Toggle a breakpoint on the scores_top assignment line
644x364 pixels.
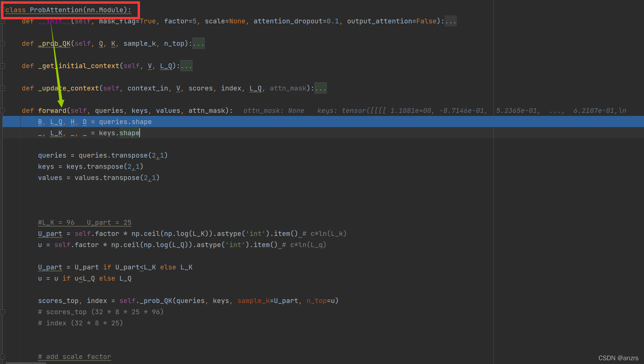click(x=12, y=301)
